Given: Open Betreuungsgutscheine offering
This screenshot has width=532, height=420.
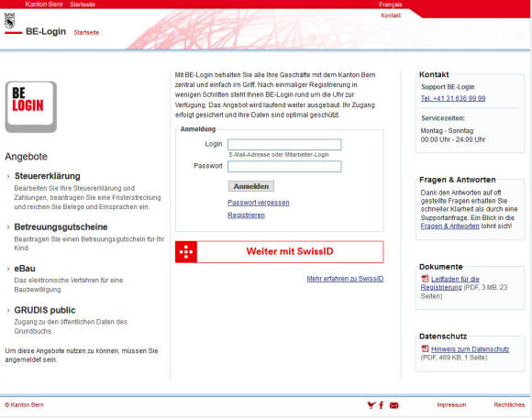Looking at the screenshot, I should point(61,227).
